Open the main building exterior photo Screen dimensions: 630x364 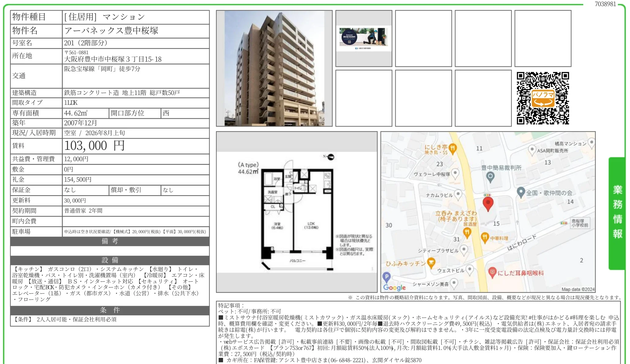[x=274, y=68]
